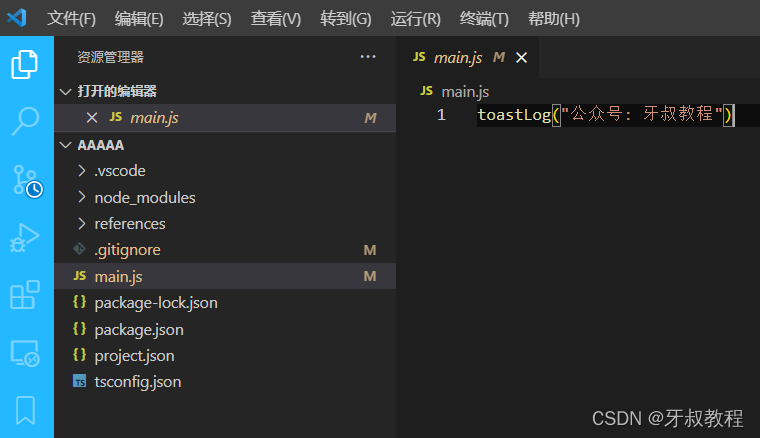This screenshot has height=438, width=760.
Task: Collapse the 打开的编辑器 section
Action: click(x=65, y=92)
